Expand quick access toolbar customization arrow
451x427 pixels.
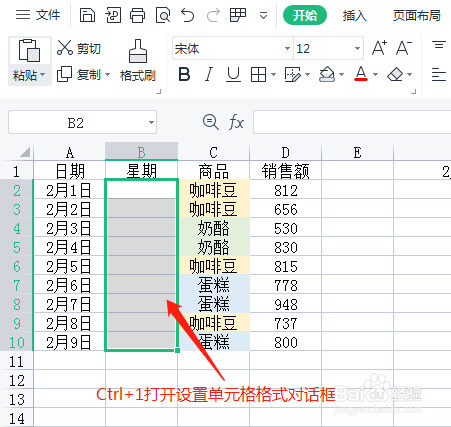[263, 16]
